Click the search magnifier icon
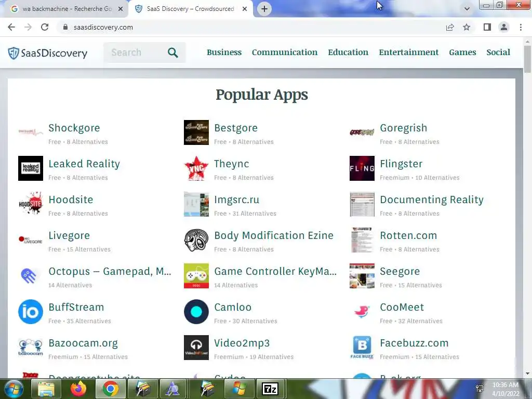Image resolution: width=532 pixels, height=399 pixels. 173,52
